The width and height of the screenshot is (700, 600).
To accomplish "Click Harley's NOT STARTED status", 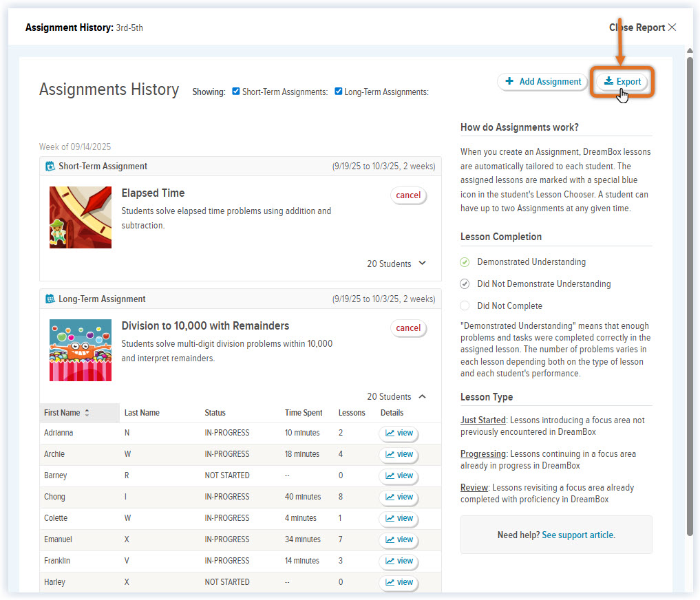I will tap(227, 582).
